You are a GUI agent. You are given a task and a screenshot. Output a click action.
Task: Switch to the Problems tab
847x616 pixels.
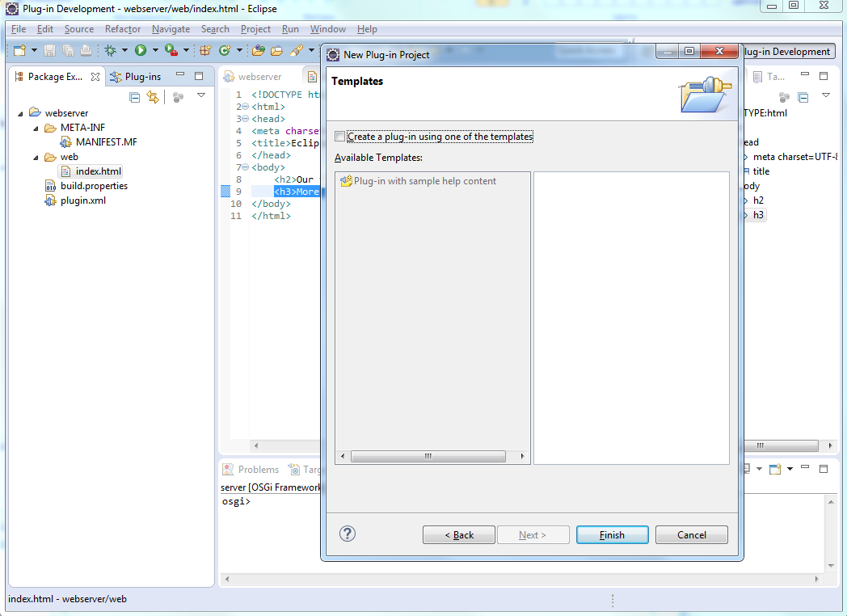[251, 470]
